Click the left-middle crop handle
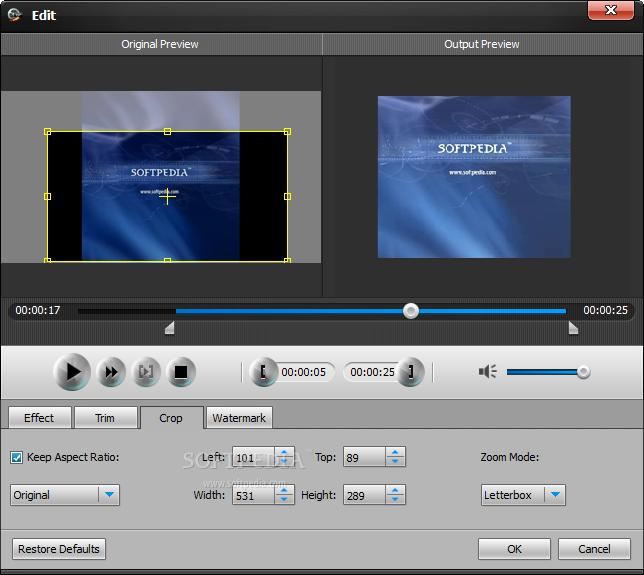Image resolution: width=644 pixels, height=575 pixels. click(x=48, y=197)
